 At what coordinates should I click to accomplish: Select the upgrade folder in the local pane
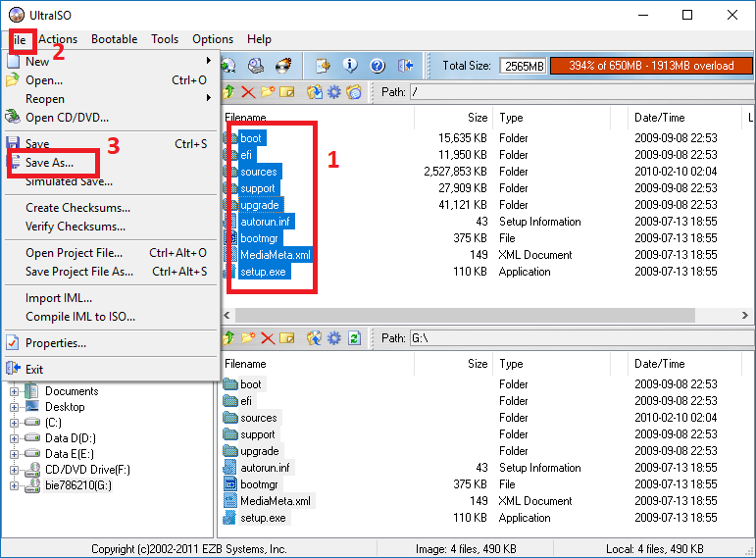click(260, 451)
